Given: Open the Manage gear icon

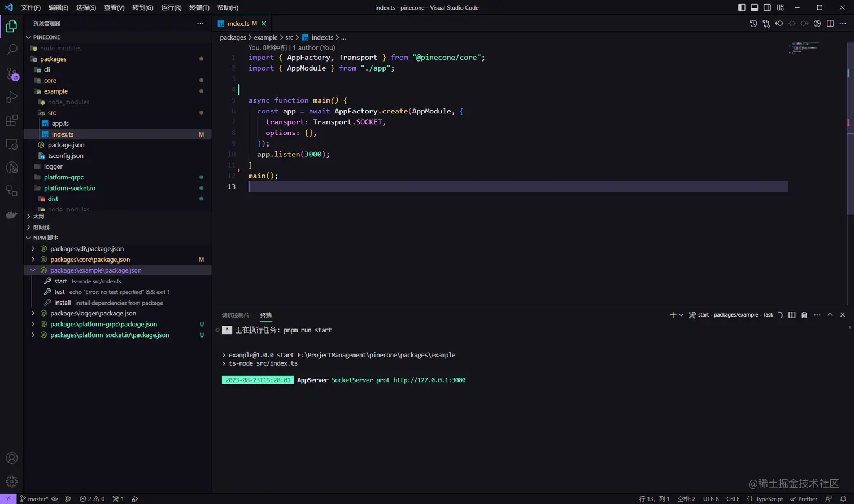Looking at the screenshot, I should click(x=11, y=481).
